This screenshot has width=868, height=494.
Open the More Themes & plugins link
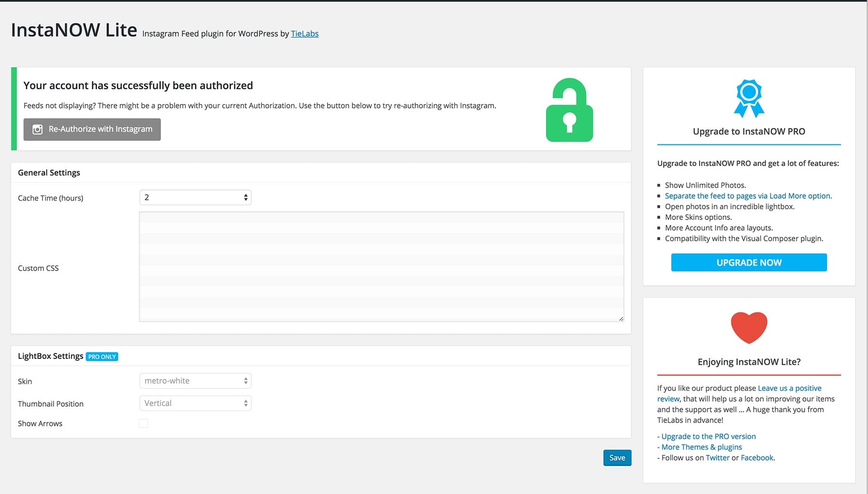[x=702, y=447]
